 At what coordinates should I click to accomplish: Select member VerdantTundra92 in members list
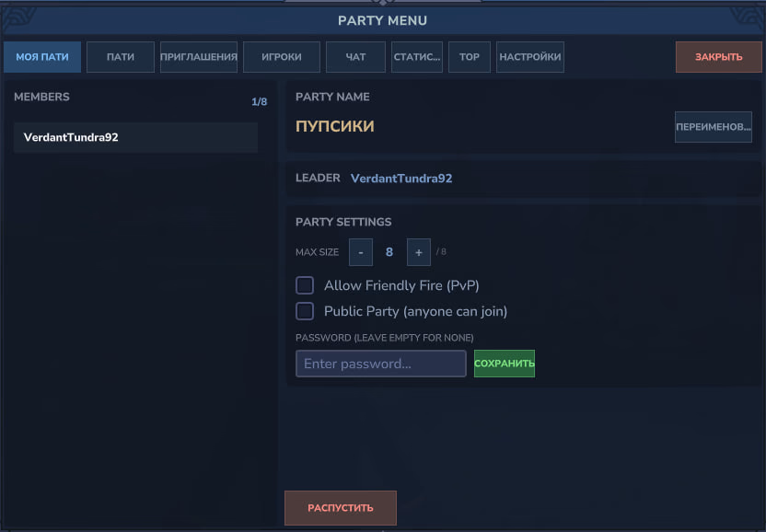pos(135,137)
